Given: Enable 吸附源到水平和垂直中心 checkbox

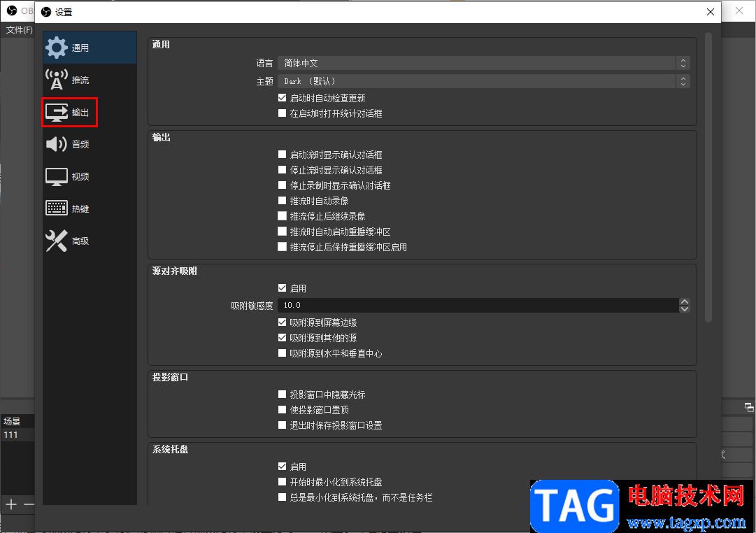Looking at the screenshot, I should (x=283, y=353).
